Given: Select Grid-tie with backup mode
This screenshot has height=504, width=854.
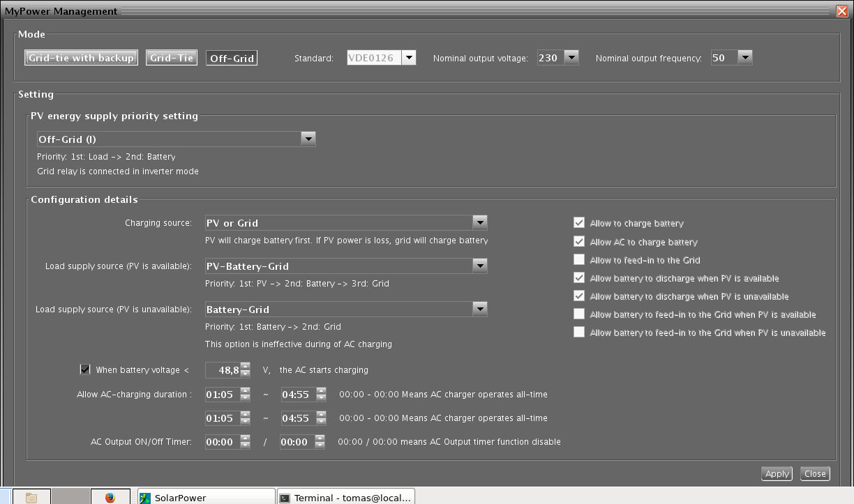Looking at the screenshot, I should click(81, 58).
